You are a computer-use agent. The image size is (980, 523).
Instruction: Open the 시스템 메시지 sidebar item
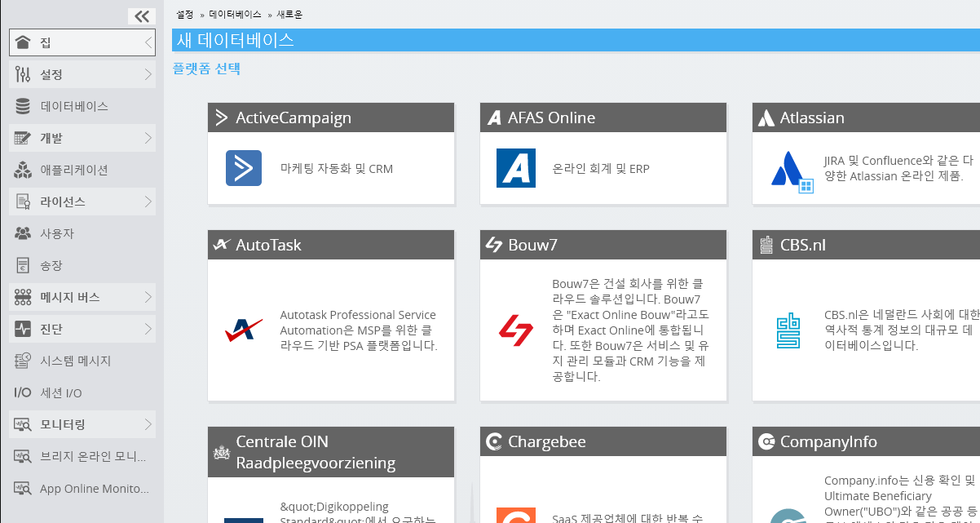coord(82,361)
